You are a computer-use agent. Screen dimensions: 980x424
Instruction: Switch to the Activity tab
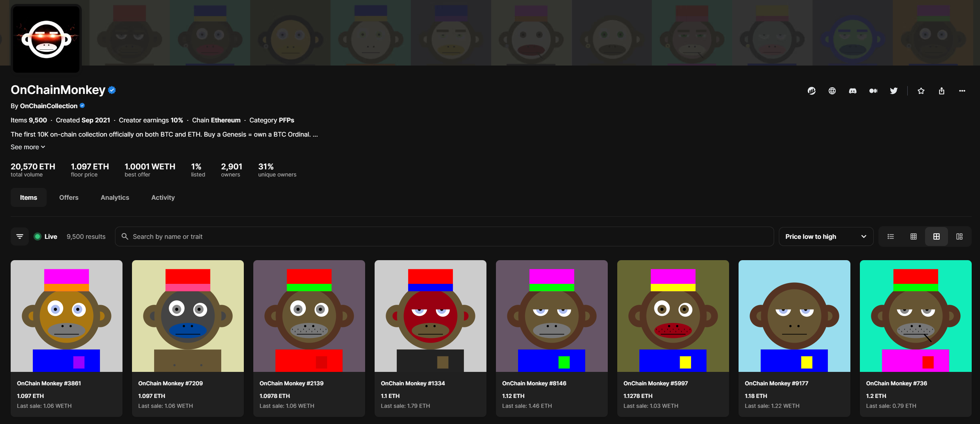[163, 197]
